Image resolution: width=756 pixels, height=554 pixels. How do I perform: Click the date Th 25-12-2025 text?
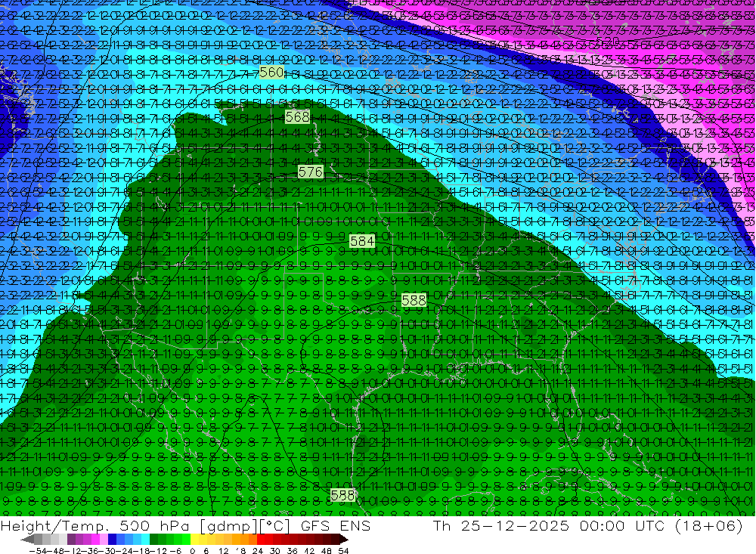[x=499, y=526]
